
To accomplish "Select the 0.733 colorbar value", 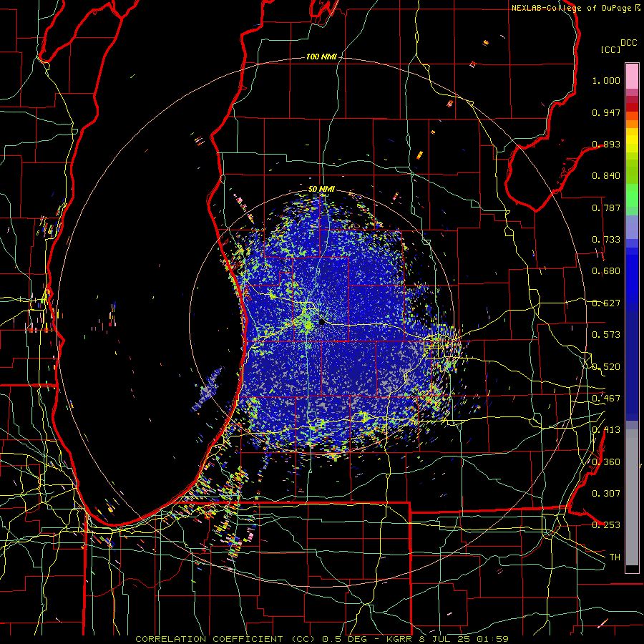I will [606, 240].
